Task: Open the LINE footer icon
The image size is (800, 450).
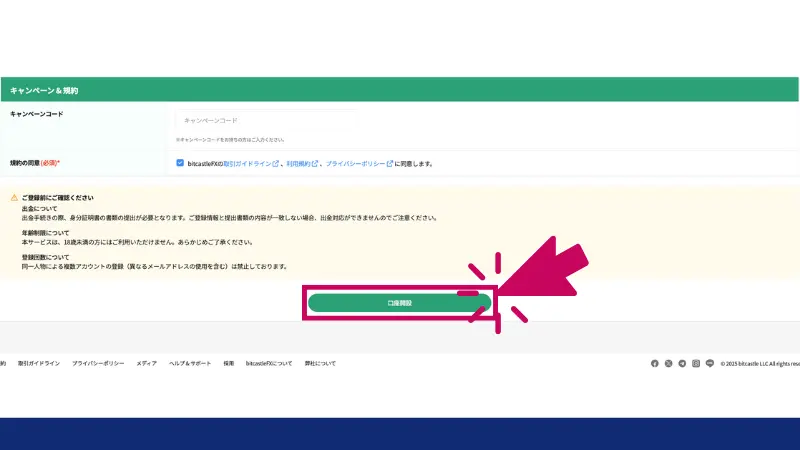Action: coord(710,363)
